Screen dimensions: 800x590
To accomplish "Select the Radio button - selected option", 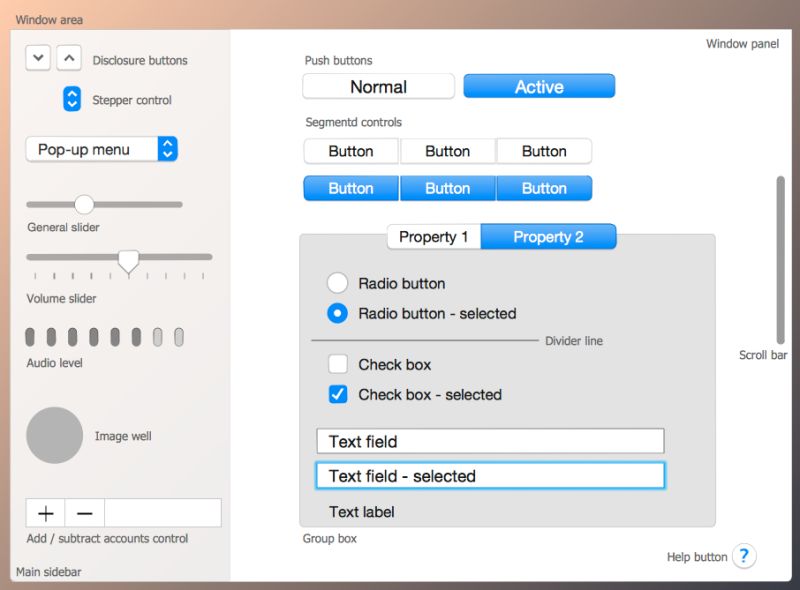I will click(x=337, y=313).
